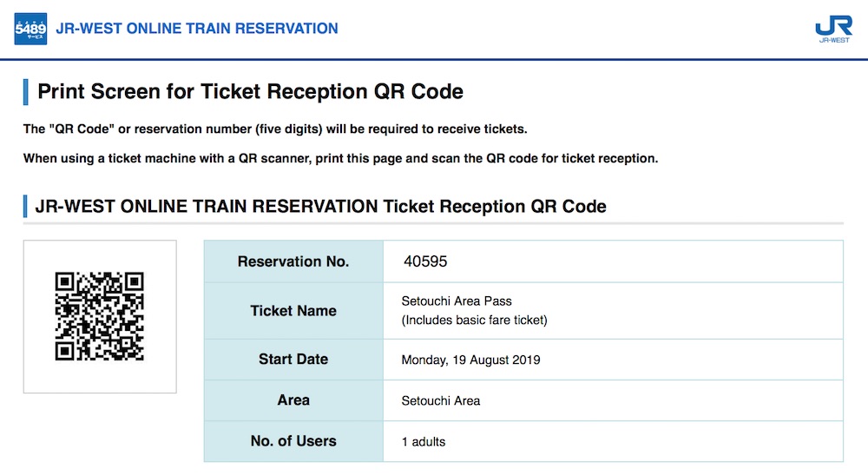Viewport: 868px width, 476px height.
Task: Click the Print Screen for Ticket Reception heading
Action: [250, 91]
